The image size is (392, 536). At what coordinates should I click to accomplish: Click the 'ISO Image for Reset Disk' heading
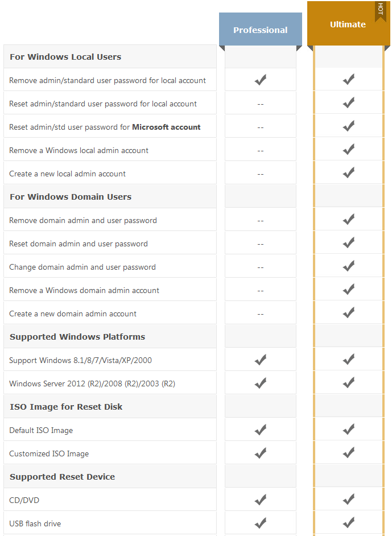66,407
